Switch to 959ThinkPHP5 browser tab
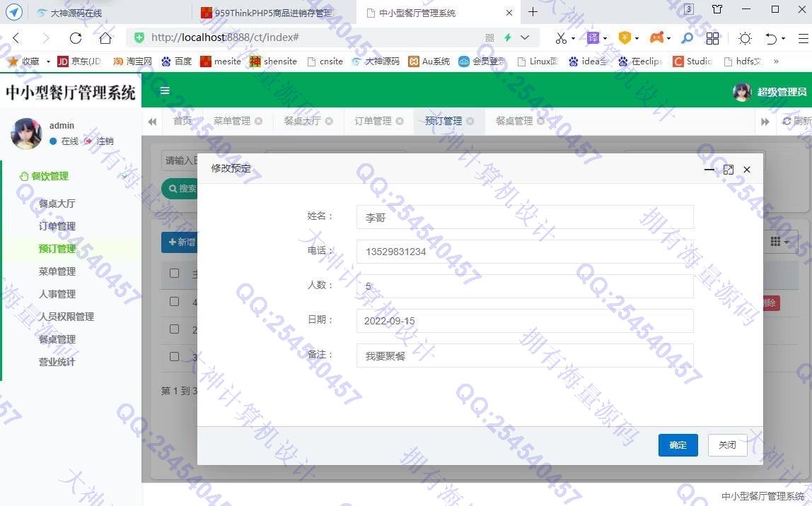The image size is (812, 506). (x=273, y=13)
